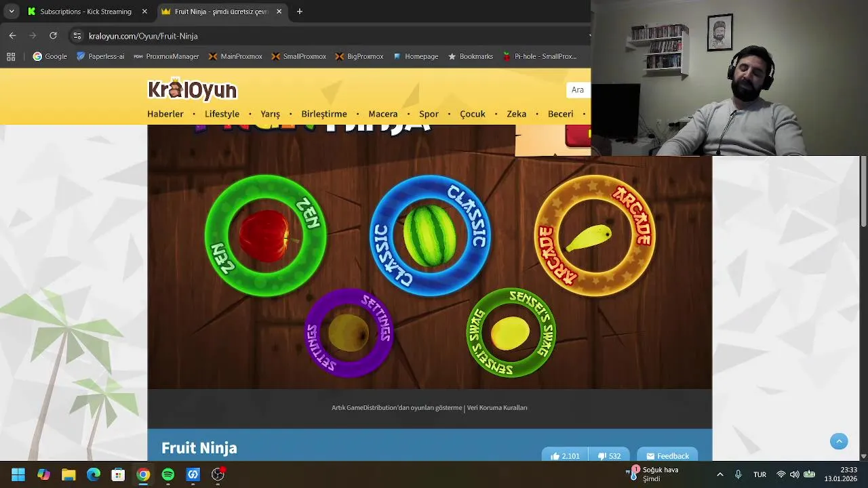Select the Fruit Ninja browser tab
868x488 pixels.
221,12
